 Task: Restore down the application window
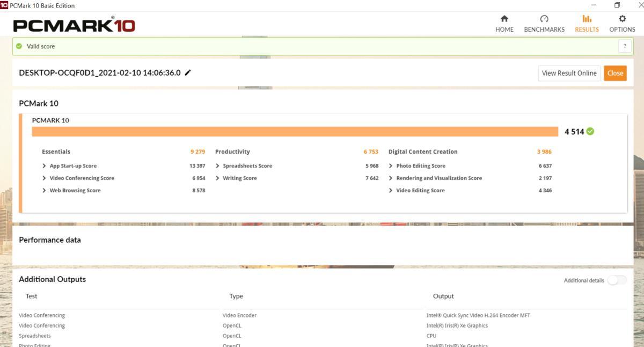[x=617, y=5]
